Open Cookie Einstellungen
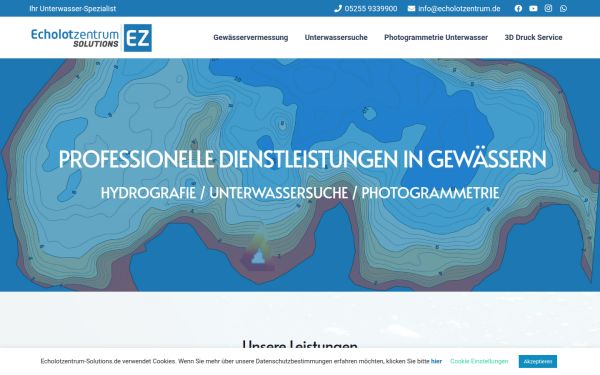This screenshot has height=375, width=600. tap(479, 361)
